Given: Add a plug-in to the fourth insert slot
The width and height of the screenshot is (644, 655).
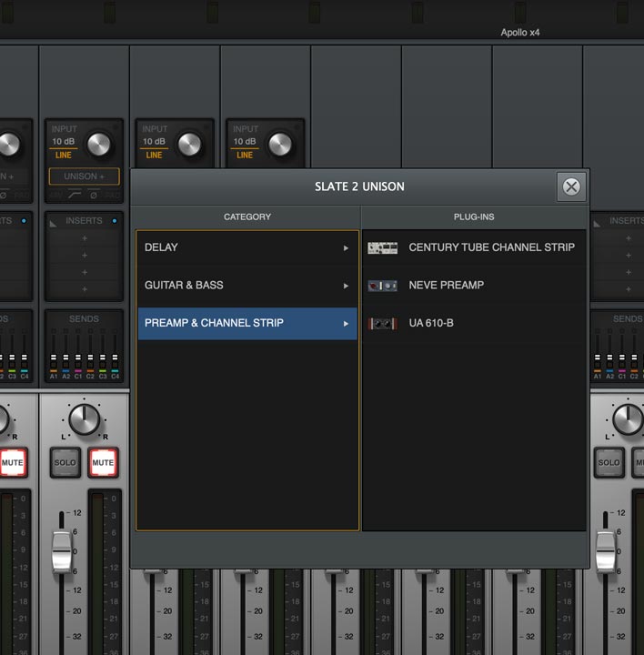Looking at the screenshot, I should [x=85, y=289].
